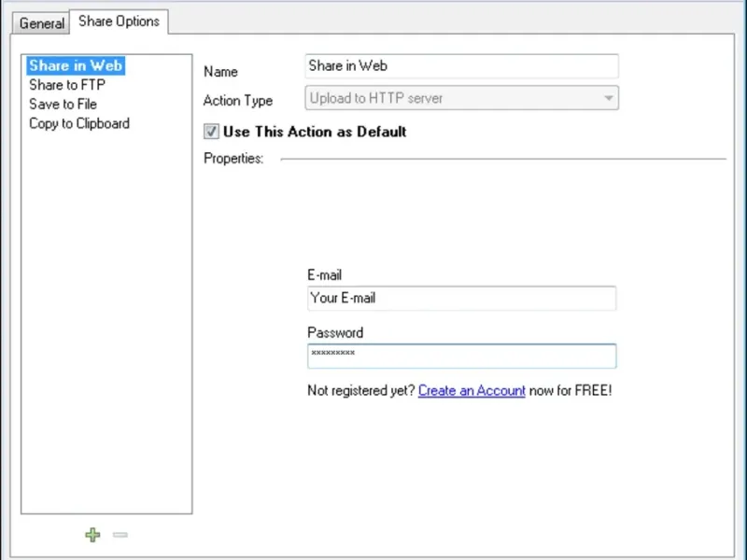This screenshot has height=560, width=747.
Task: Pick Copy to Clipboard in action list
Action: (x=79, y=123)
